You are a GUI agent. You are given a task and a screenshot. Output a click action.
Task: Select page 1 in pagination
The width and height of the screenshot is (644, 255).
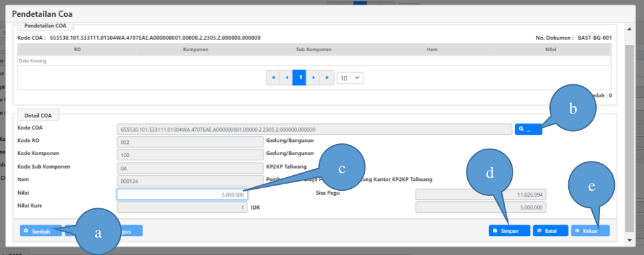pos(299,77)
